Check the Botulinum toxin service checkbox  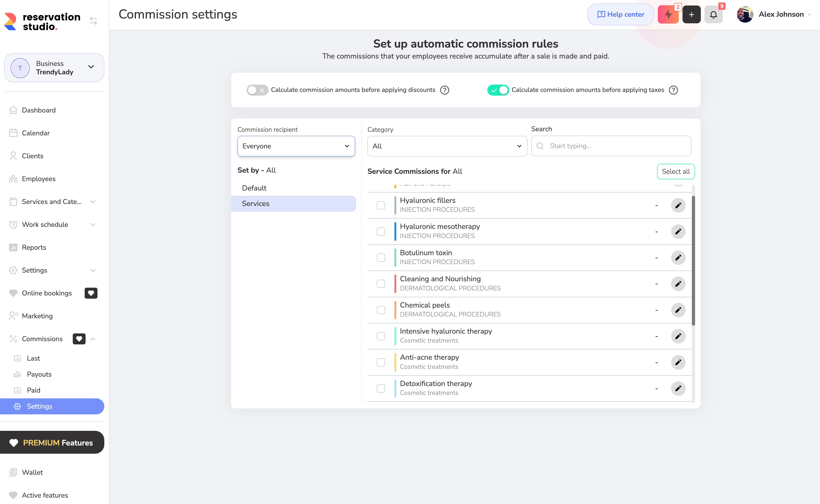click(x=381, y=258)
